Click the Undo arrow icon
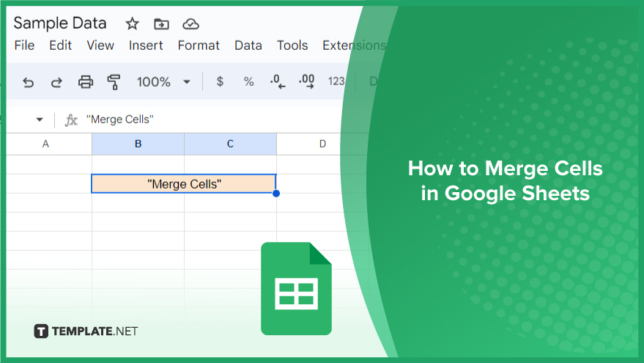Screen dimensions: 644x363 click(28, 82)
